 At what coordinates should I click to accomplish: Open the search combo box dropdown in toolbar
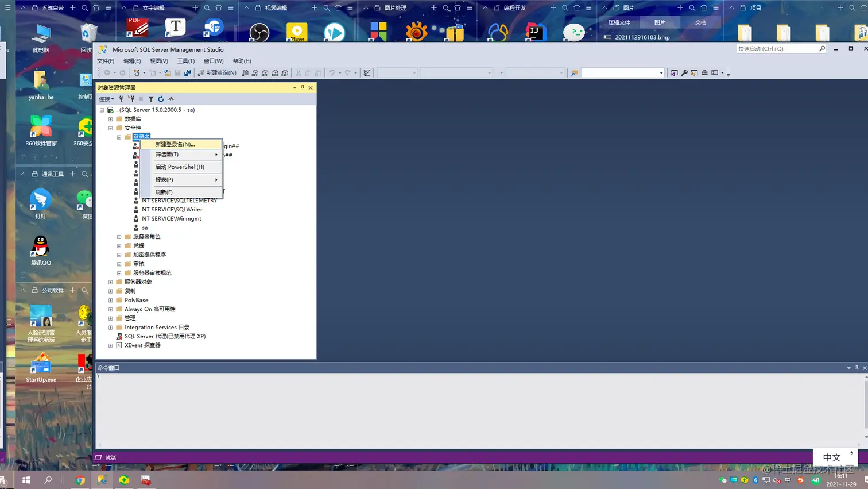pos(661,73)
